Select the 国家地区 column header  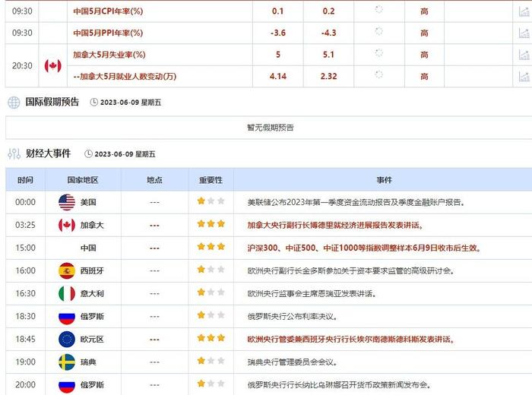coord(83,180)
